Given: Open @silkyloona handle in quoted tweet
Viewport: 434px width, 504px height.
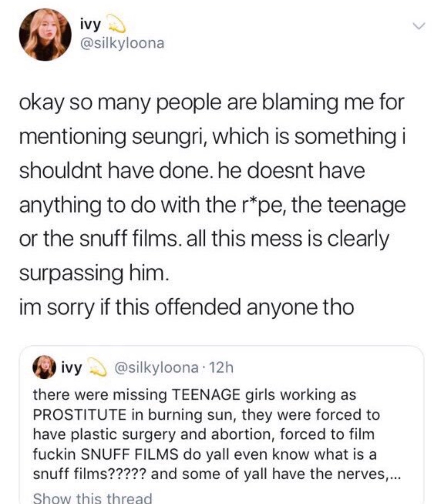Looking at the screenshot, I should 156,368.
